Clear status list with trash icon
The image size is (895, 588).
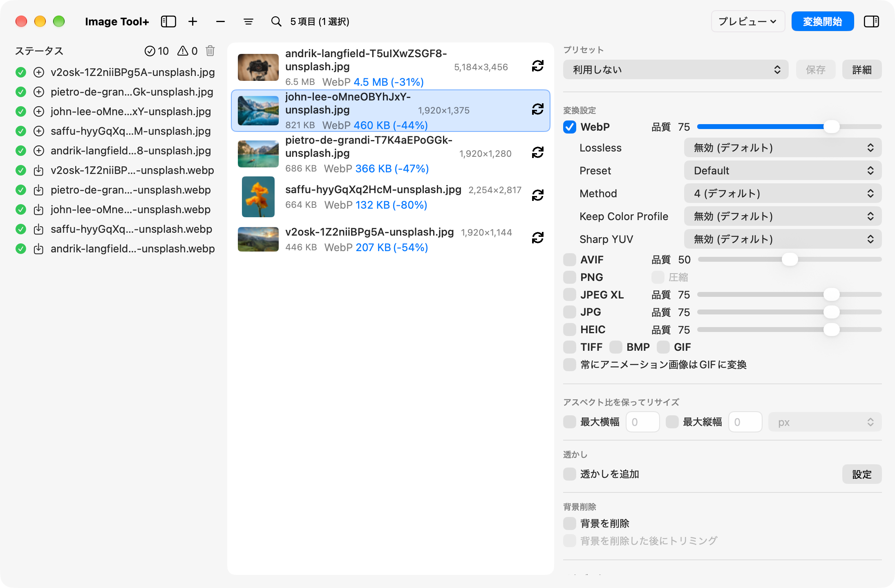(x=210, y=51)
